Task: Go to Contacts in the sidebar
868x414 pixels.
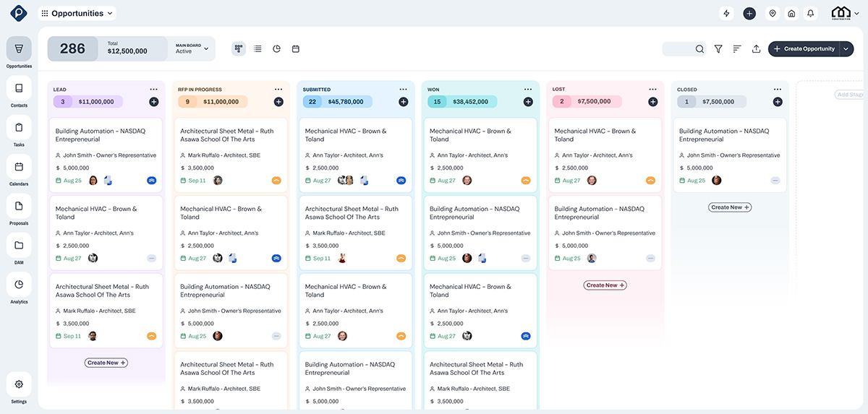Action: (19, 88)
